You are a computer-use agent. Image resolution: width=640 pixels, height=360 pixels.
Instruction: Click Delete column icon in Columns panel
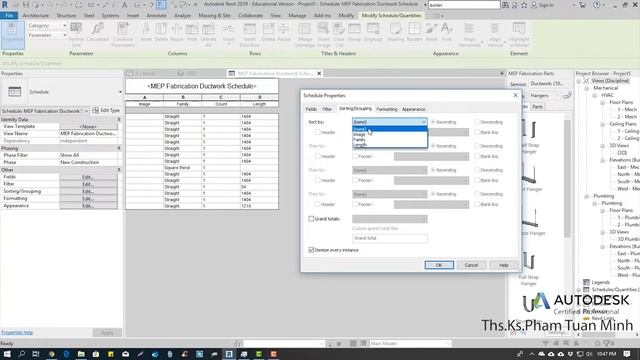(x=161, y=32)
